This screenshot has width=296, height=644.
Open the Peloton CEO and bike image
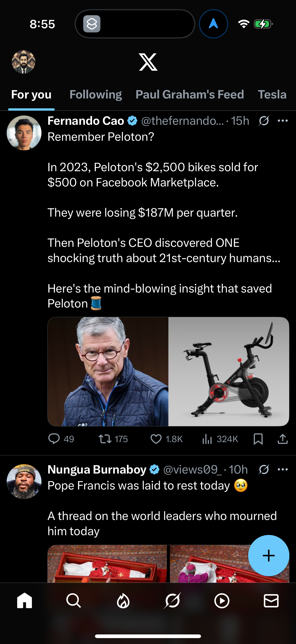169,372
